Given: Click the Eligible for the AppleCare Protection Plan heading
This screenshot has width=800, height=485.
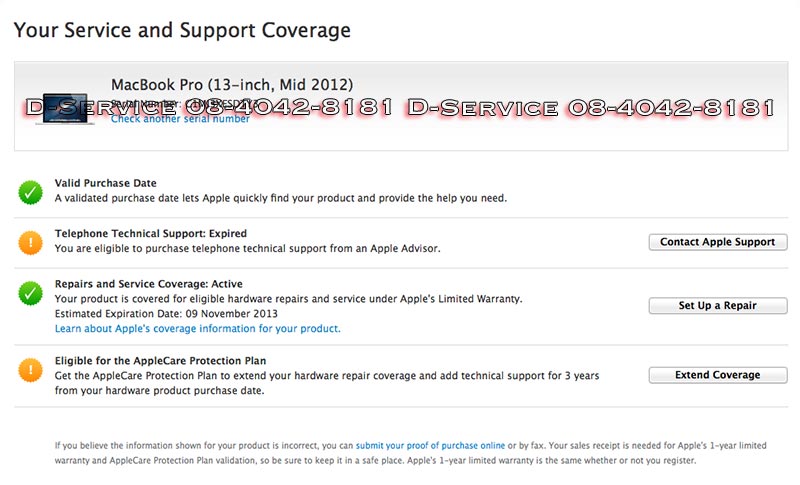Looking at the screenshot, I should (160, 360).
